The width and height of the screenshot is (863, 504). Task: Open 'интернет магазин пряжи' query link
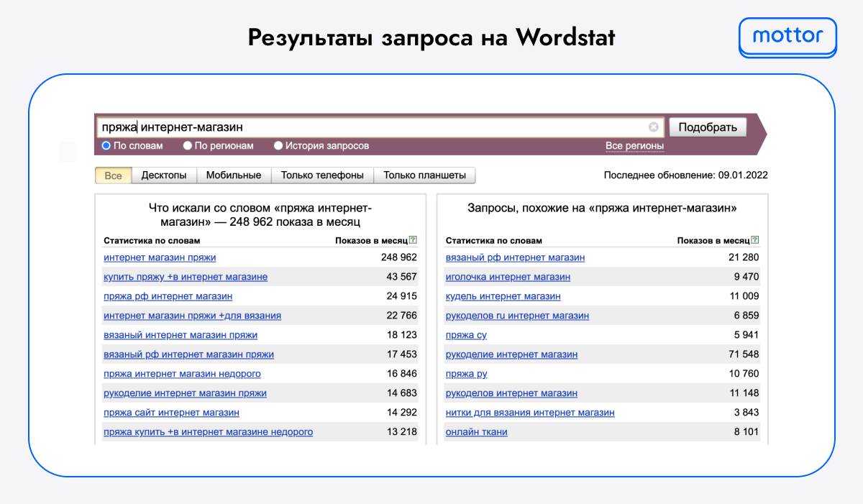pos(160,257)
